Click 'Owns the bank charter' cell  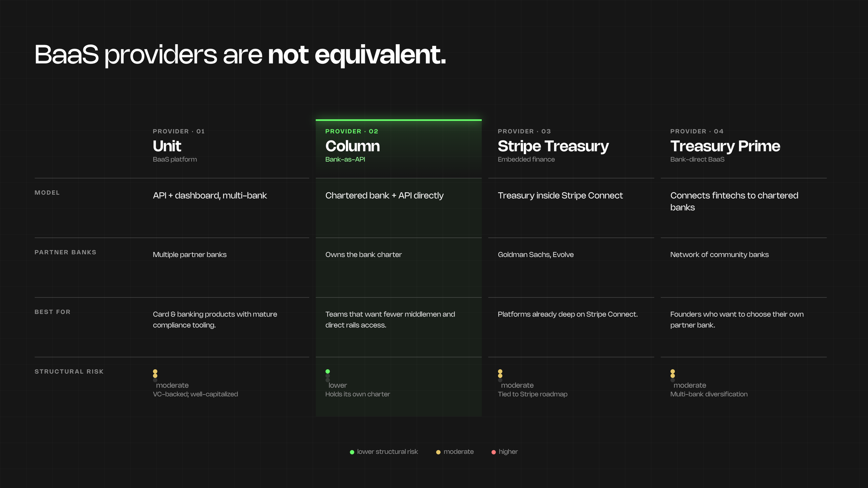tap(363, 255)
